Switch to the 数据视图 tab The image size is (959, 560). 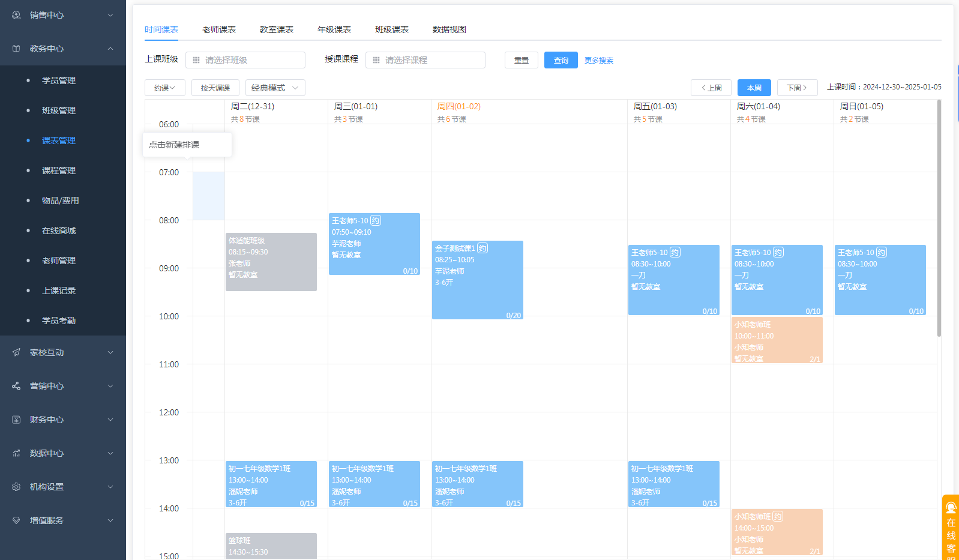click(449, 29)
